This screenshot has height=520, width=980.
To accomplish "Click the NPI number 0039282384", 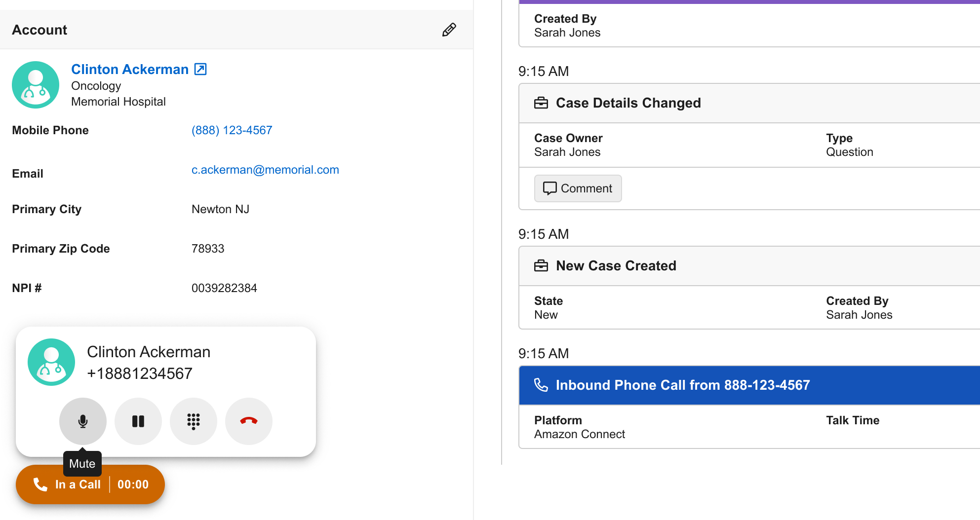I will [224, 288].
